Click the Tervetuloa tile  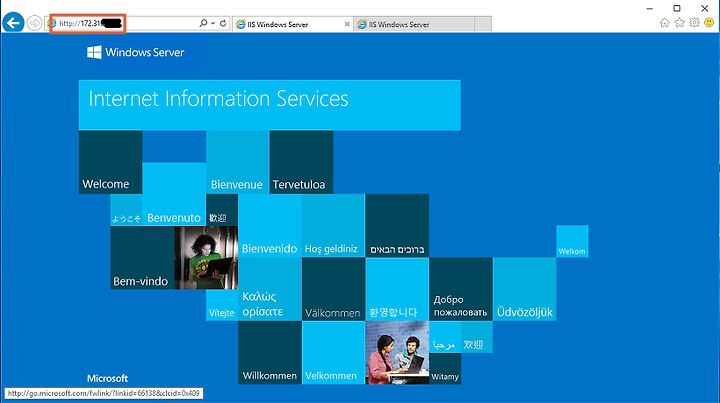coord(302,162)
